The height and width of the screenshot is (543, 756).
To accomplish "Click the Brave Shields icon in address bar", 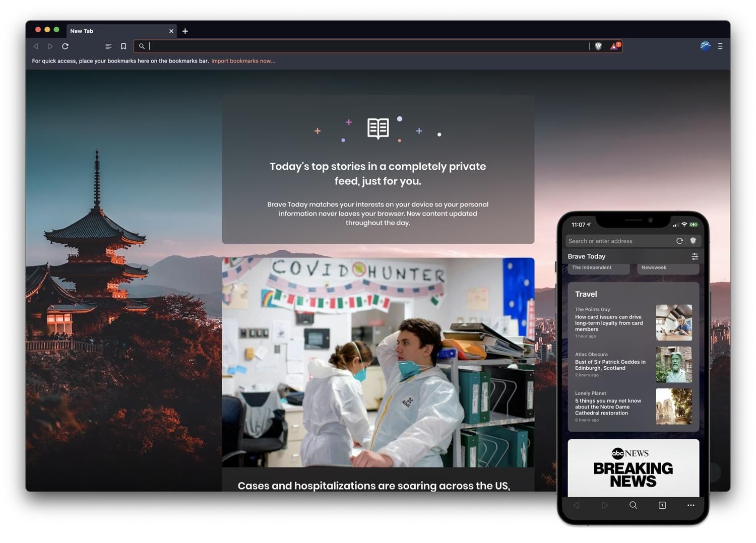I will 598,46.
